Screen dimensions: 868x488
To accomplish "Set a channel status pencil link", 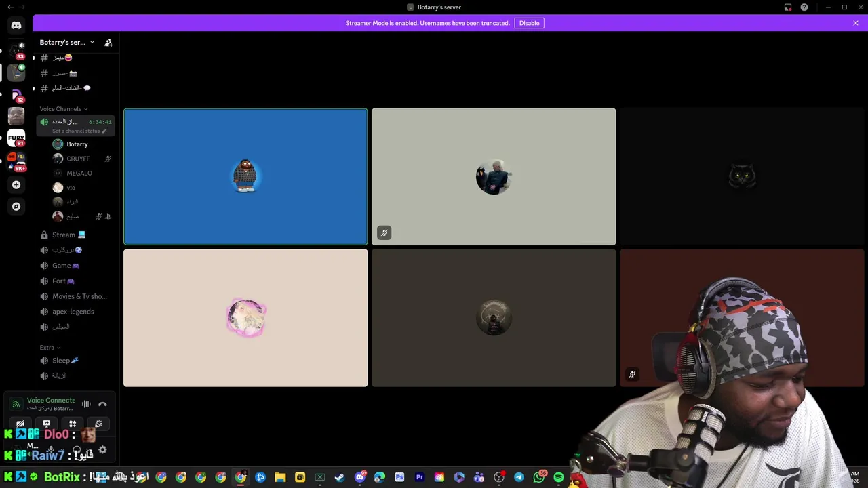I will 79,131.
